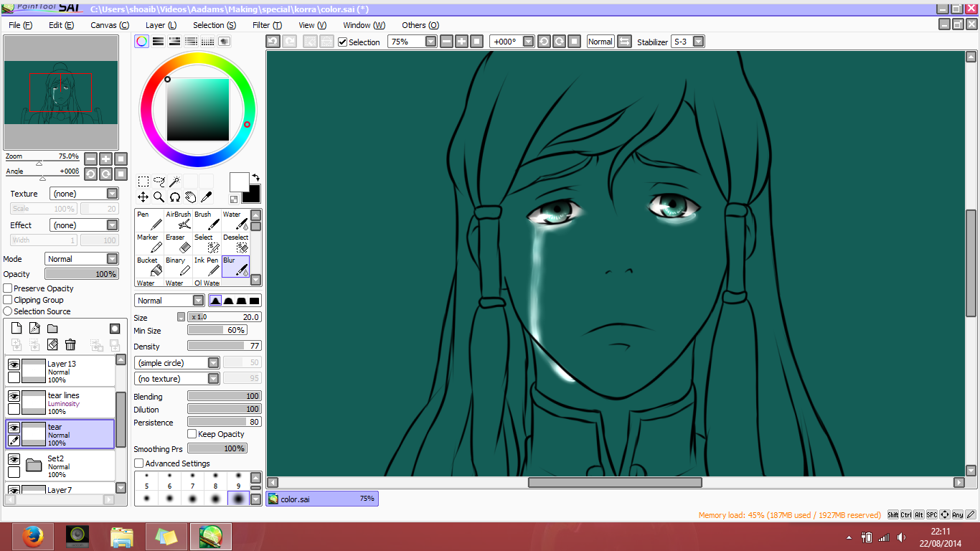The image size is (980, 551).
Task: Adjust the brush Density slider
Action: pos(225,346)
